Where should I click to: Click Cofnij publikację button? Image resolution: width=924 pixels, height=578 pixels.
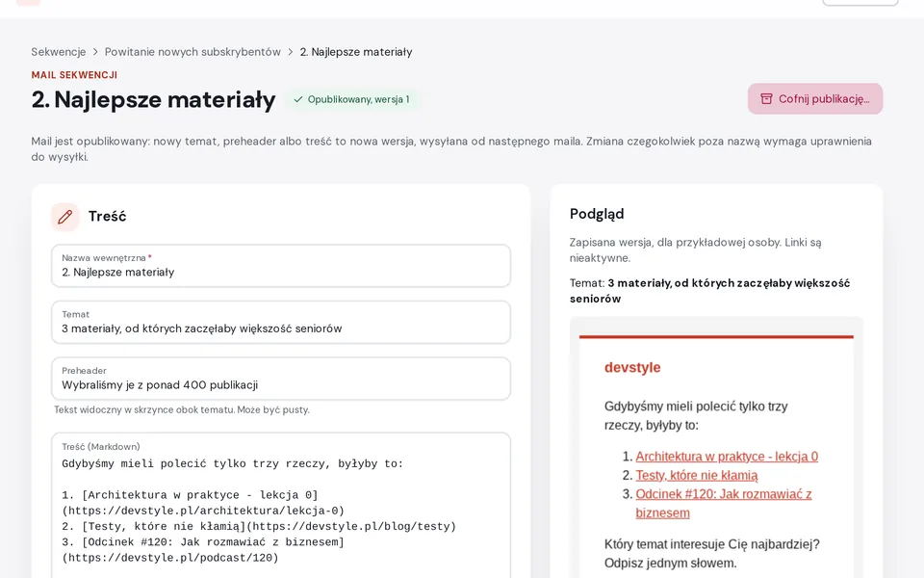click(x=815, y=98)
